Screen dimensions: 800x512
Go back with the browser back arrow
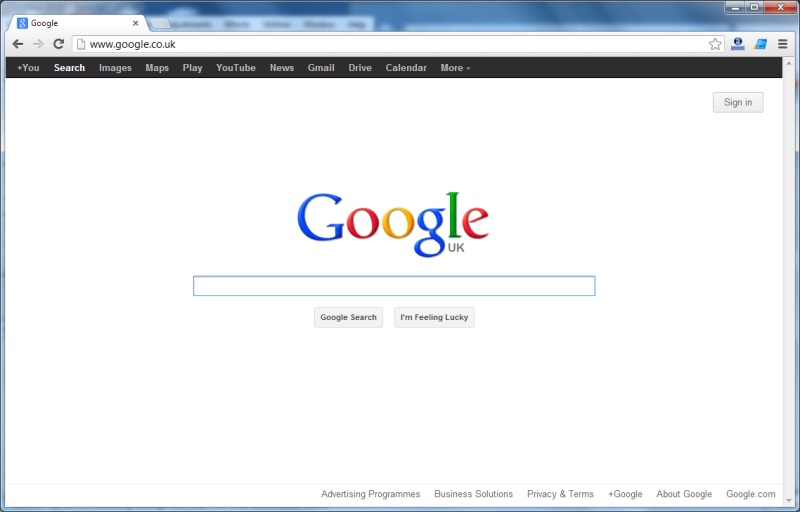coord(18,44)
